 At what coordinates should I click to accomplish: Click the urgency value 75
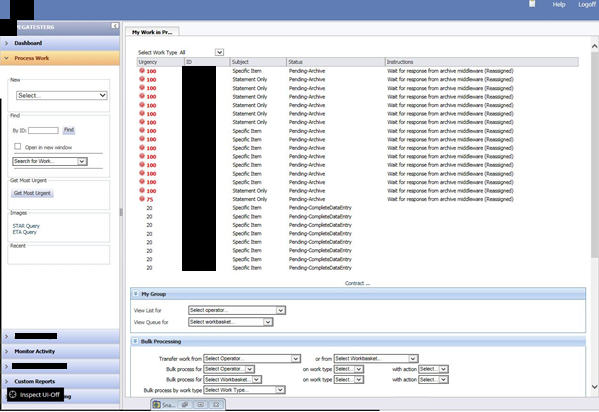pyautogui.click(x=149, y=200)
